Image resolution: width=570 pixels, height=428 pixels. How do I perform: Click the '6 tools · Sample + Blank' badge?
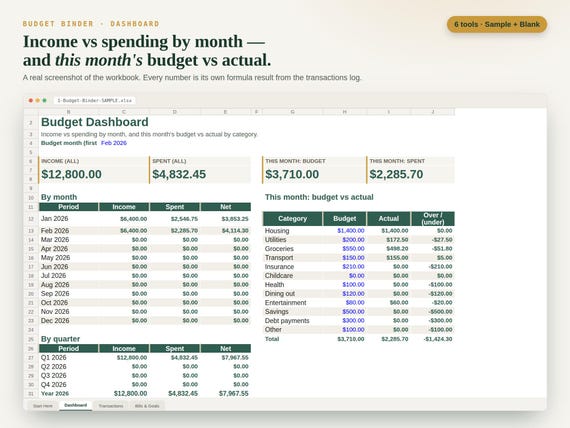[497, 24]
